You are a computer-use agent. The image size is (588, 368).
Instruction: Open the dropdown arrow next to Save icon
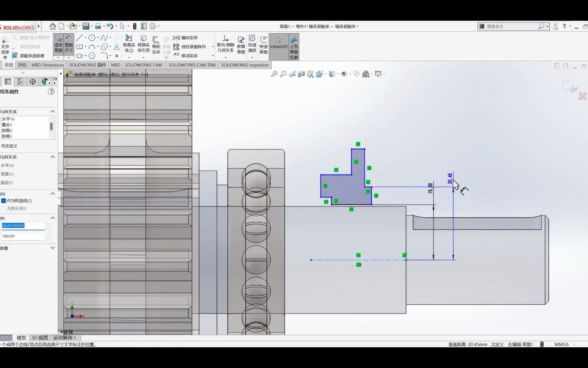[92, 26]
